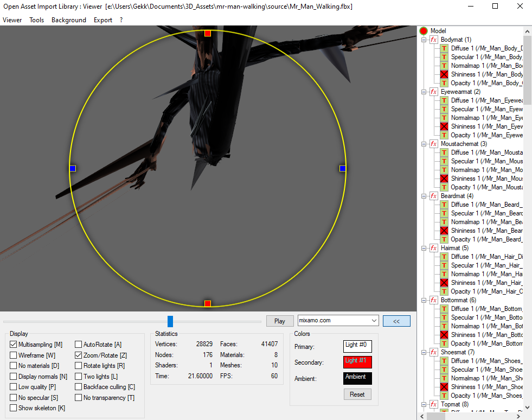Click the Eyewearmat Shininess 1 missing texture icon
Viewport: 532px width, 420px height.
444,126
